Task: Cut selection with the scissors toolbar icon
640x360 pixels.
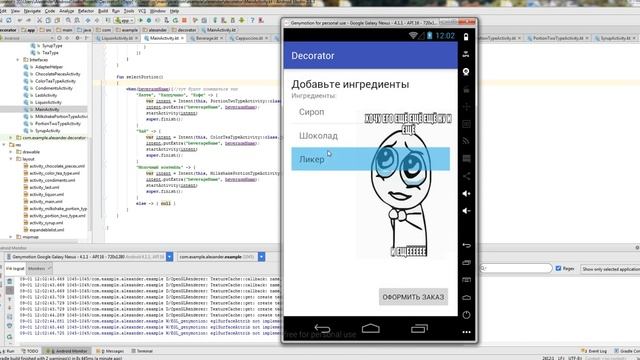Action: pos(40,20)
